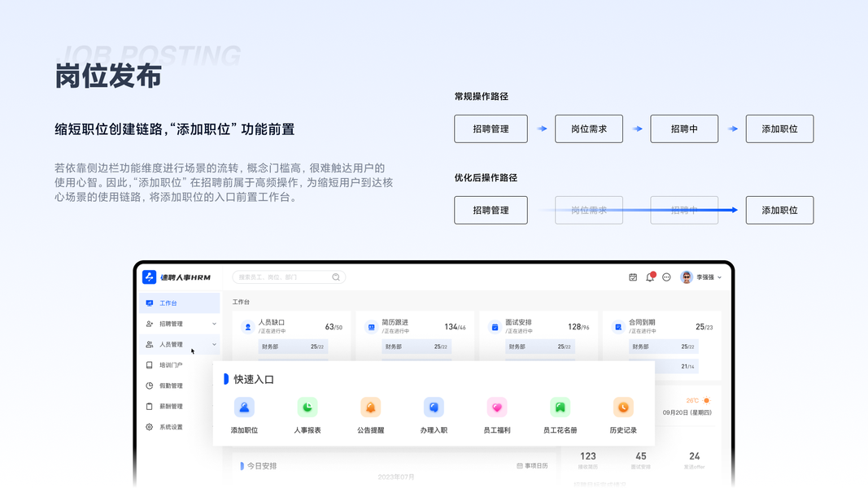Image resolution: width=868 pixels, height=488 pixels.
Task: Click the 优化后操作路径 招聘管理 box
Action: [x=491, y=211]
